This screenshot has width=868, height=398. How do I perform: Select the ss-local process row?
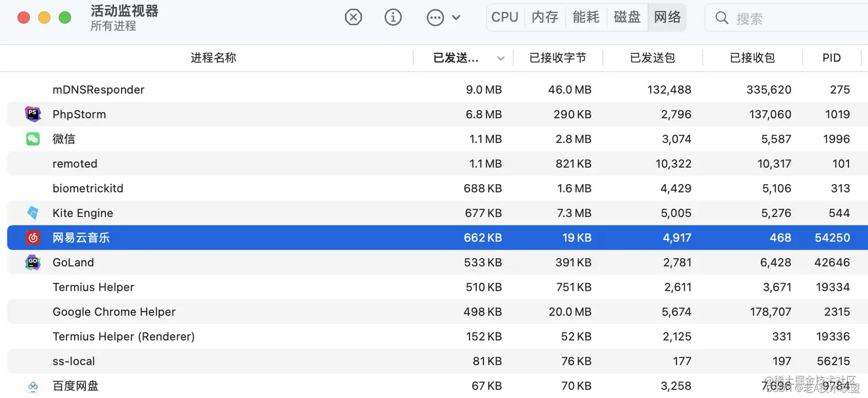coord(437,361)
